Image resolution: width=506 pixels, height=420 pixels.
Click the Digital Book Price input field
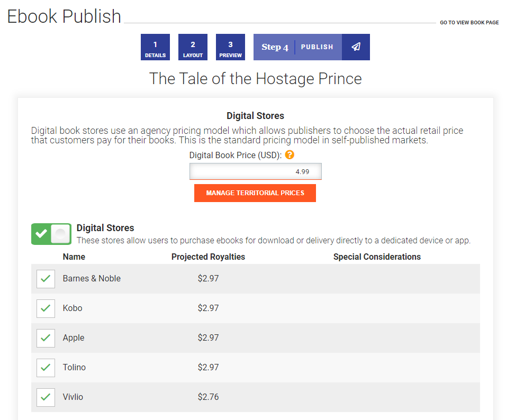point(255,171)
